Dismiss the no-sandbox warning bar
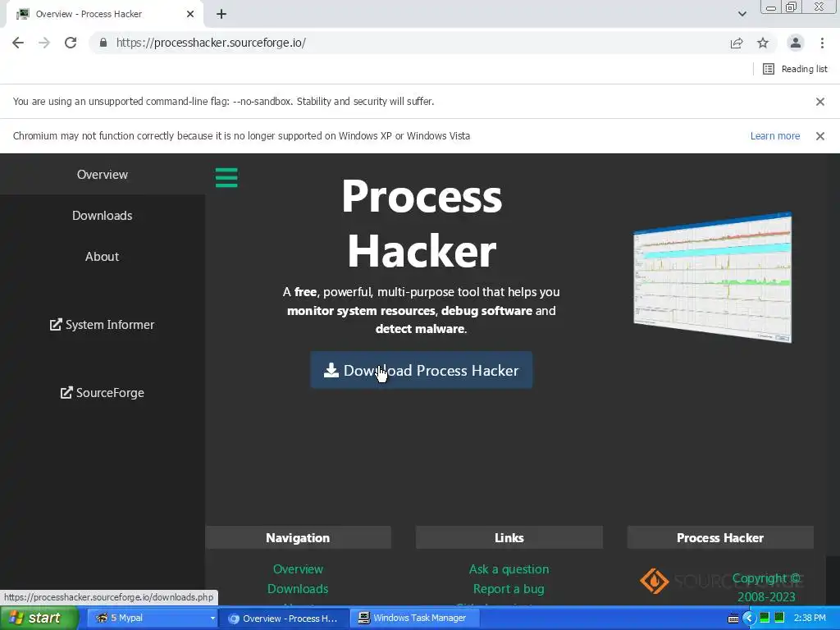The height and width of the screenshot is (630, 840). [x=820, y=101]
